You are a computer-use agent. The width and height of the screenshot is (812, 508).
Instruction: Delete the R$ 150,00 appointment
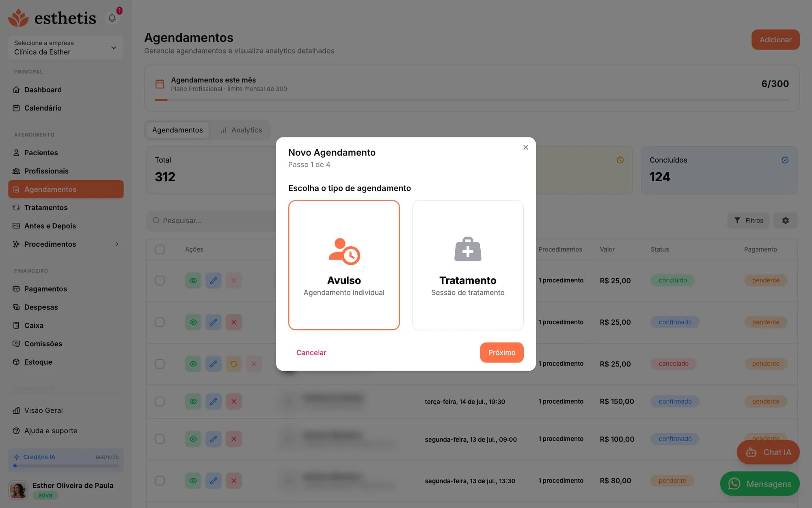234,402
